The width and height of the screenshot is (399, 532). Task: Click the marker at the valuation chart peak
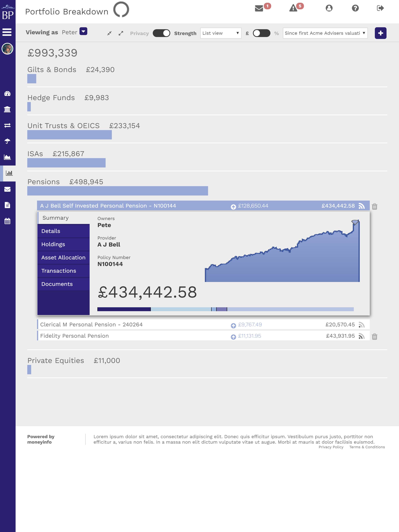[355, 222]
